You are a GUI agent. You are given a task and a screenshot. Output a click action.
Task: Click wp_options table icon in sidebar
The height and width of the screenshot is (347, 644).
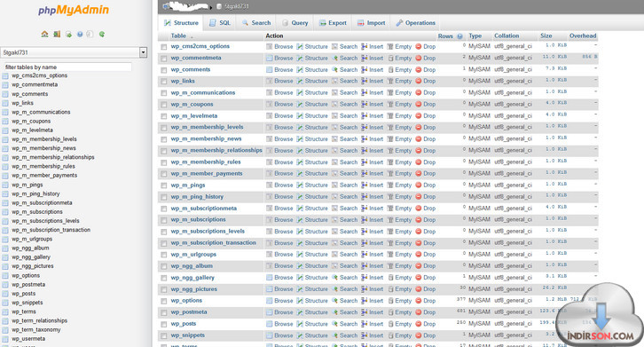pos(5,275)
